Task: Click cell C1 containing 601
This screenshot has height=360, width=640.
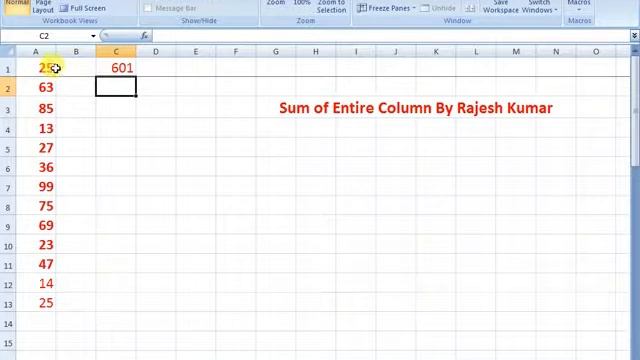Action: [116, 68]
